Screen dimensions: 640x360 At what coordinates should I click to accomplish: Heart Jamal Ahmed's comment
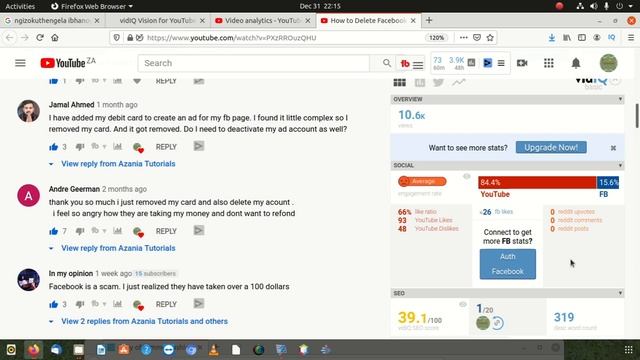point(138,147)
